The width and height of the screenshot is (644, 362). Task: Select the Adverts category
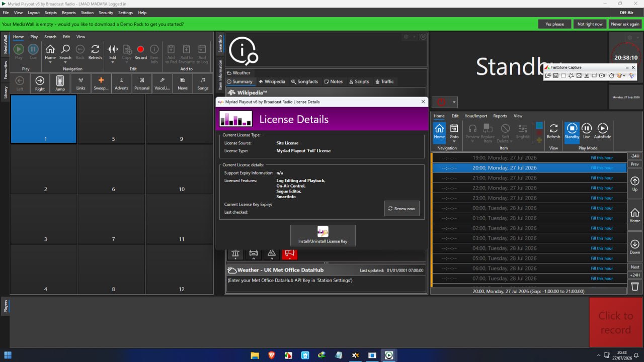(121, 83)
